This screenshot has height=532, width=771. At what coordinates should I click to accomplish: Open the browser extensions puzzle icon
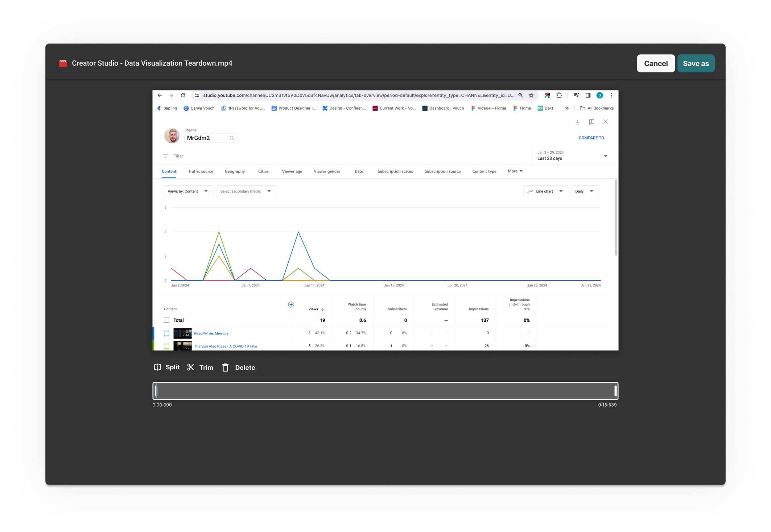coord(559,95)
